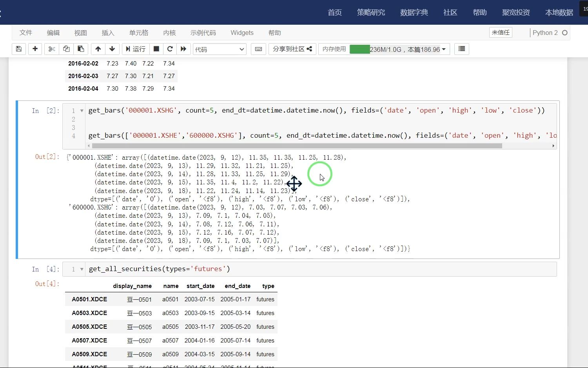Open the 示例代码 menu
The image size is (588, 368).
tap(203, 33)
